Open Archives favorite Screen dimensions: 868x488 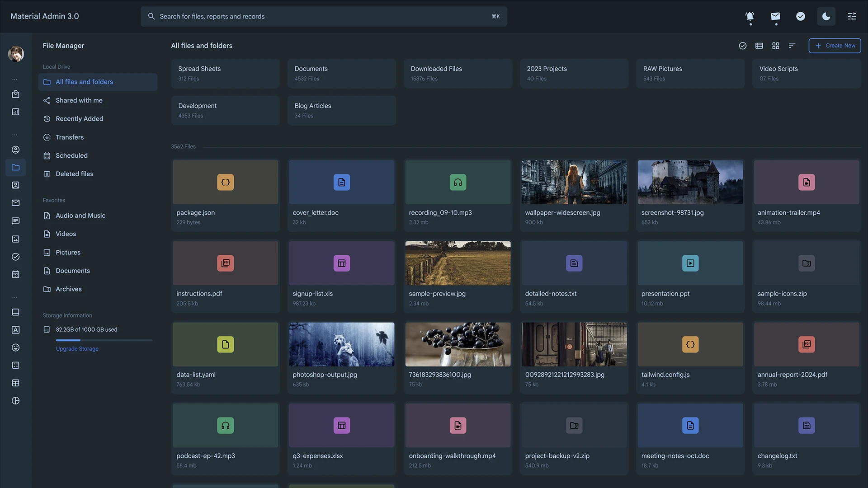(x=98, y=289)
